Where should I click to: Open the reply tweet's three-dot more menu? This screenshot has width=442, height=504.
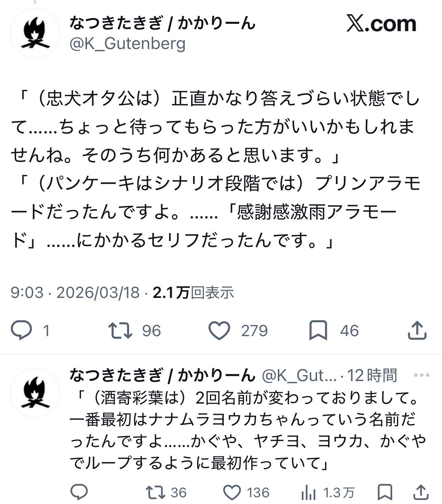pyautogui.click(x=421, y=375)
